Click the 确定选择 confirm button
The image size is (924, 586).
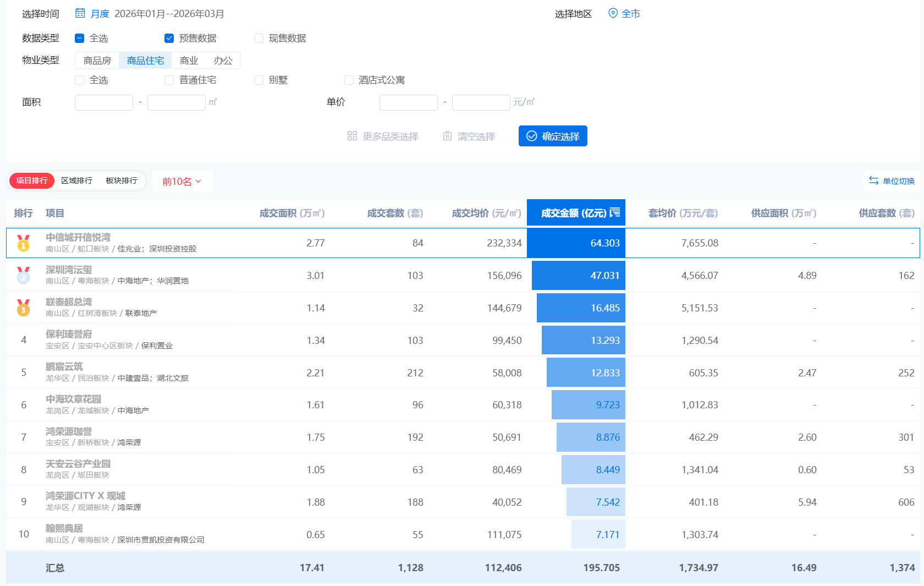point(553,136)
